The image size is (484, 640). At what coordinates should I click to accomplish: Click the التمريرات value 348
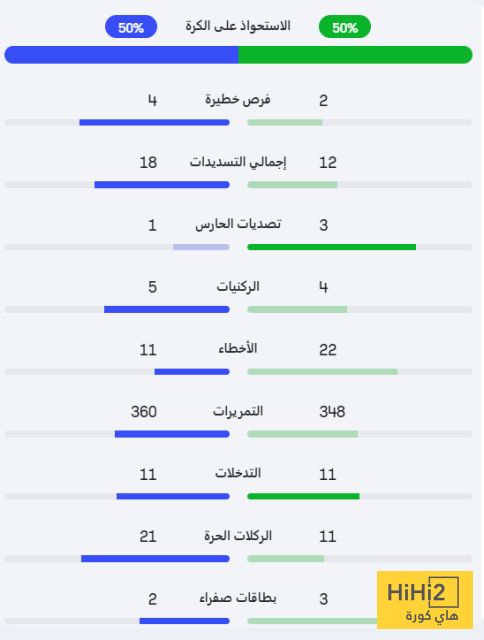[332, 412]
